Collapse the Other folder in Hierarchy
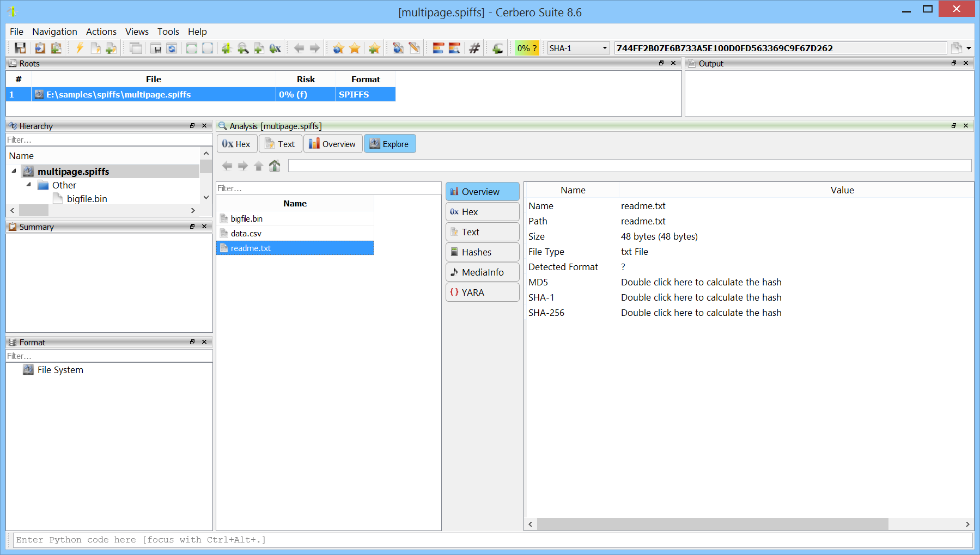The height and width of the screenshot is (555, 980). coord(28,185)
